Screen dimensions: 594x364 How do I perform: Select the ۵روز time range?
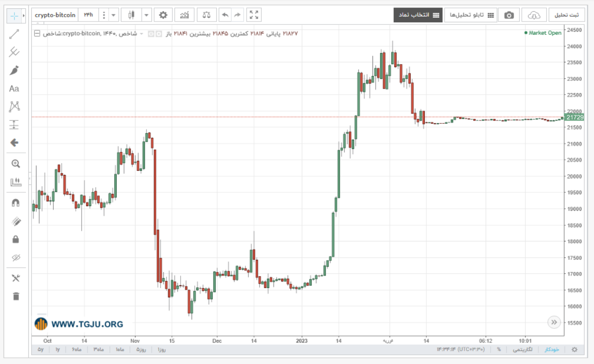pyautogui.click(x=141, y=349)
